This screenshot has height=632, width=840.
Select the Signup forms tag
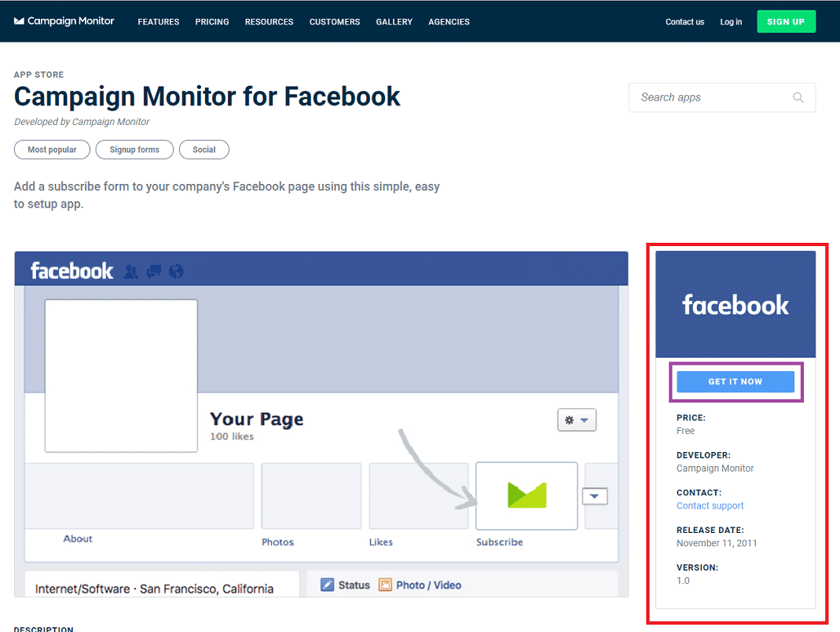134,149
